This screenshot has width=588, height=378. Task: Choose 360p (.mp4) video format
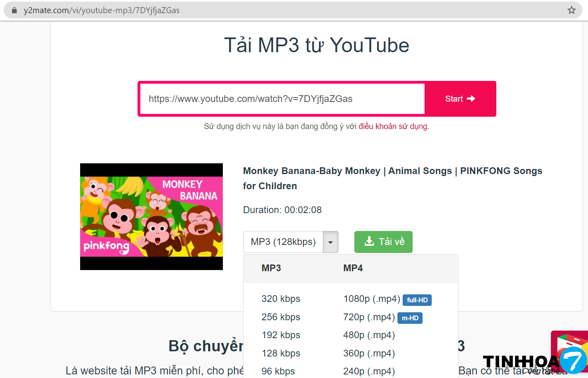369,353
